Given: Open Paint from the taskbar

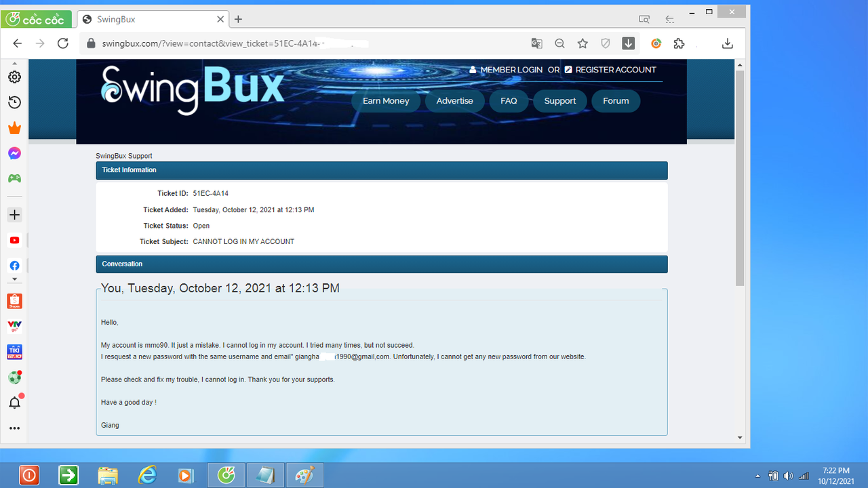Looking at the screenshot, I should (x=305, y=476).
